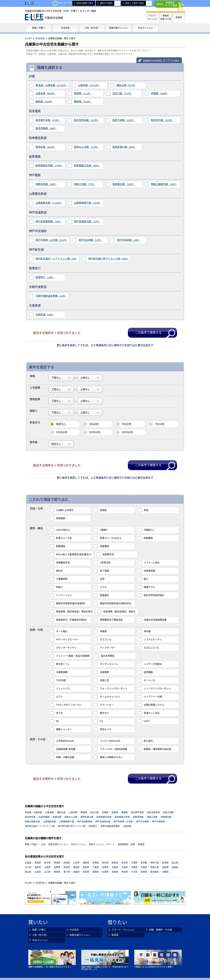The width and height of the screenshot is (210, 980).
Task: Click 兵庫県の中古住宅をエリアから探す tab
Action: [x=159, y=60]
